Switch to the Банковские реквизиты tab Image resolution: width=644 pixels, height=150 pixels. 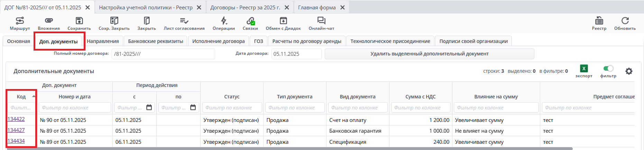[x=156, y=41]
